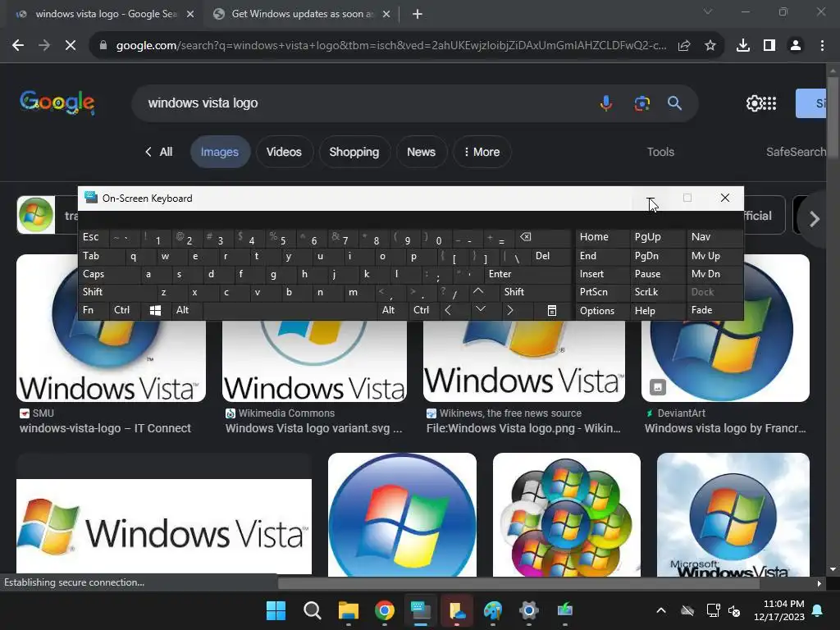Switch to Shopping search tab
This screenshot has height=630, width=840.
[x=354, y=152]
